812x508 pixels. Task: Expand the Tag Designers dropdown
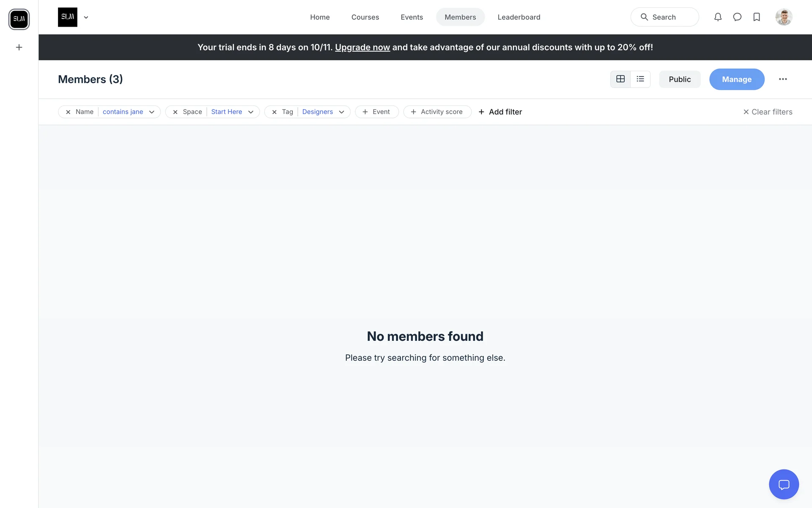tap(342, 112)
